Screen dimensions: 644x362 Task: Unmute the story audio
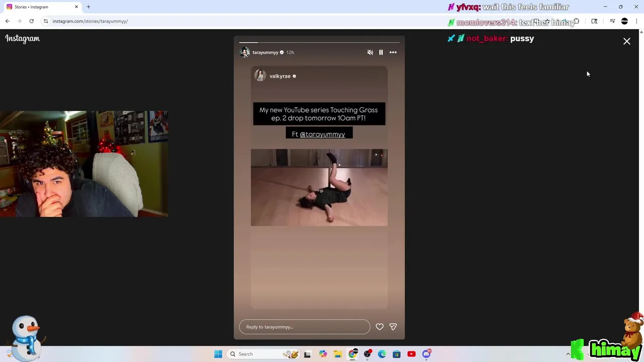pyautogui.click(x=370, y=52)
